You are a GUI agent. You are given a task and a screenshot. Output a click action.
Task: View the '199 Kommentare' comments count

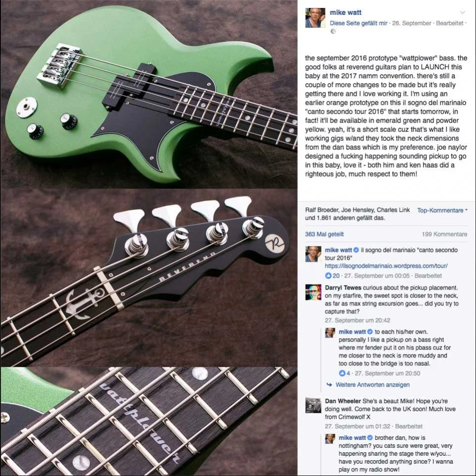(444, 234)
